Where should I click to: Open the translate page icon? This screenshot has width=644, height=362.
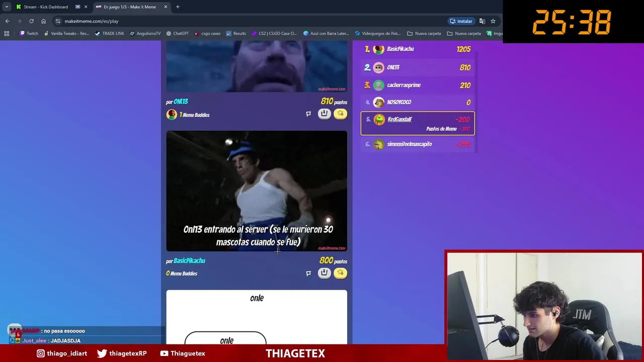point(482,21)
